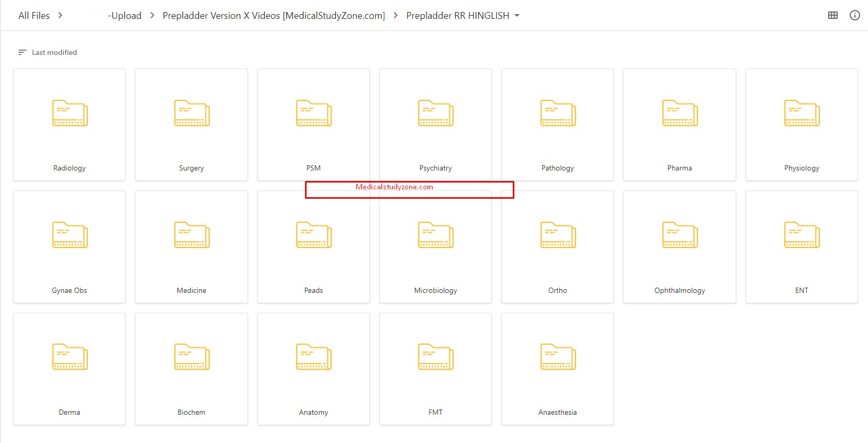Image resolution: width=868 pixels, height=443 pixels.
Task: Select the Pharma folder name label
Action: (x=680, y=168)
